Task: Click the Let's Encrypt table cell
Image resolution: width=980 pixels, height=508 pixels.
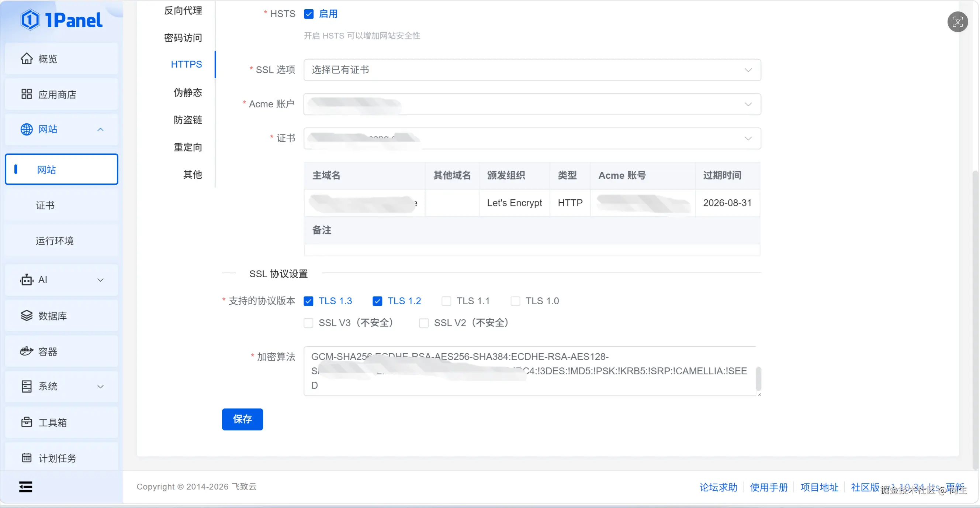Action: [515, 203]
